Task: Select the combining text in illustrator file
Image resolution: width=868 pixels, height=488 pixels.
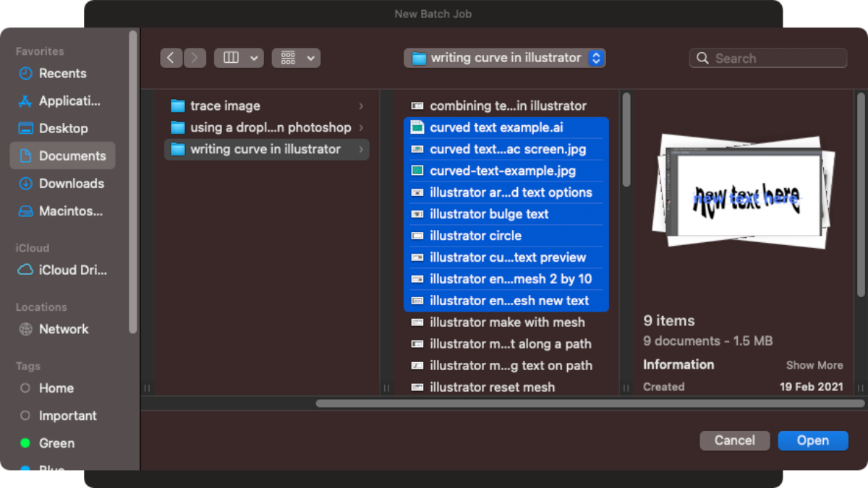Action: coord(506,106)
